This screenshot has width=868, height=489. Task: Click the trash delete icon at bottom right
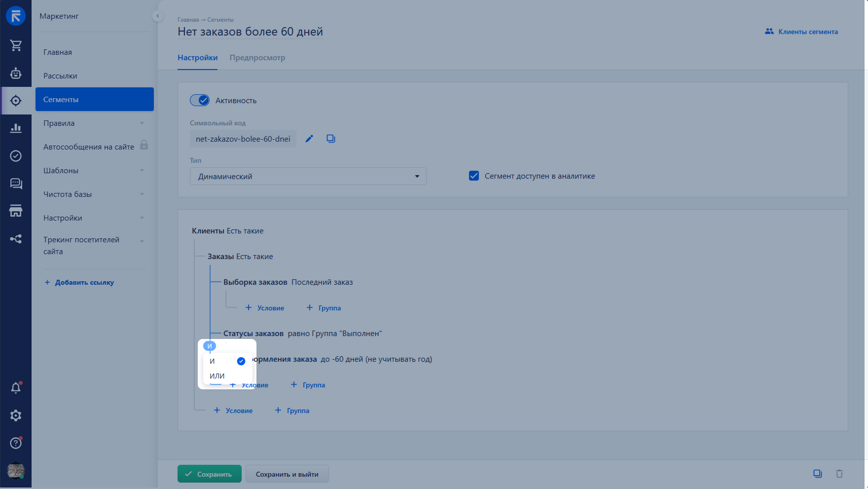[839, 474]
